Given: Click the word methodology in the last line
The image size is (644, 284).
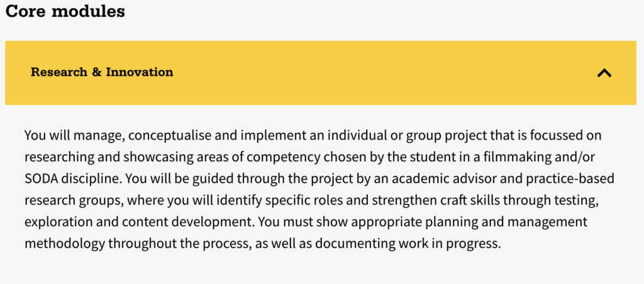Looking at the screenshot, I should (65, 244).
